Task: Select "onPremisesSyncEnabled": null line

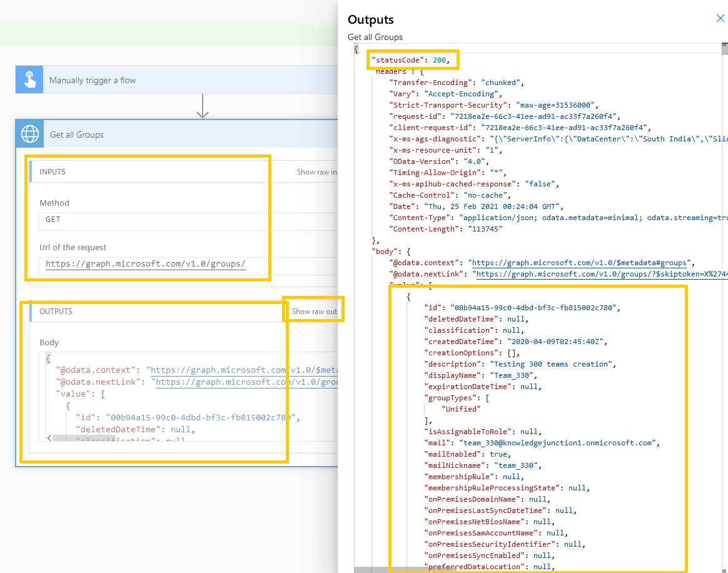Action: 489,556
